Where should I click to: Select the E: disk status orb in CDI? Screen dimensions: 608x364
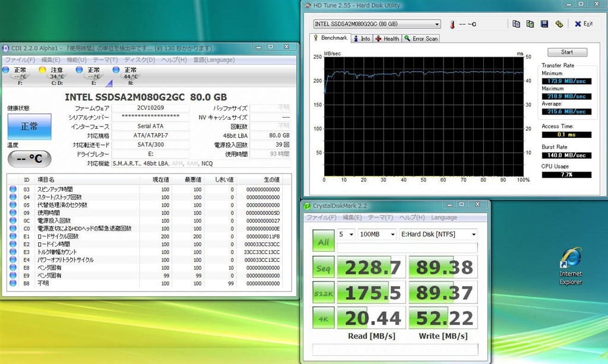click(x=79, y=70)
